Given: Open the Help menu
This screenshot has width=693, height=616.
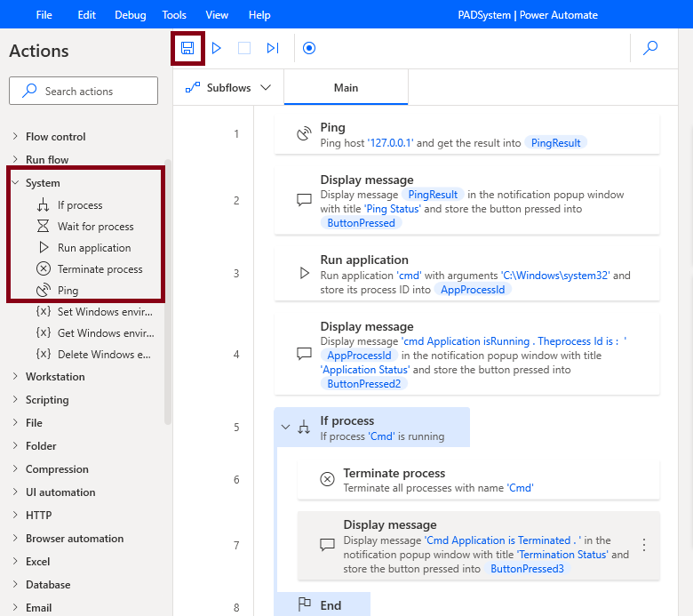Looking at the screenshot, I should (x=259, y=14).
